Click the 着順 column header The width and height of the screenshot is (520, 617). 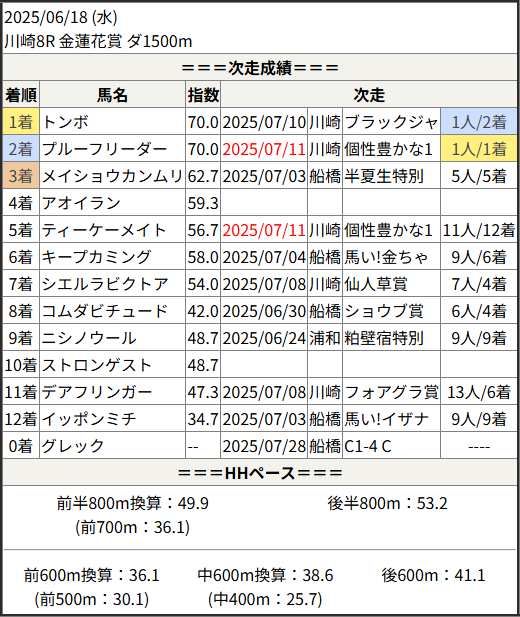(x=21, y=94)
